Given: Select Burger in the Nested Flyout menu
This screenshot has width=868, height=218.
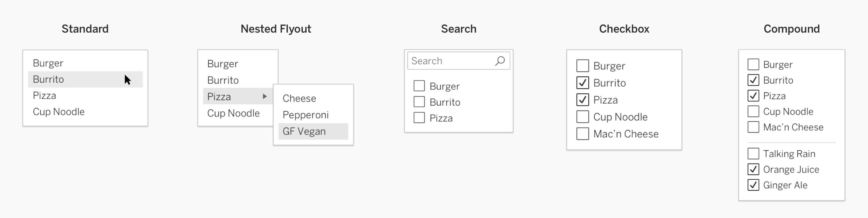Looking at the screenshot, I should click(x=223, y=63).
